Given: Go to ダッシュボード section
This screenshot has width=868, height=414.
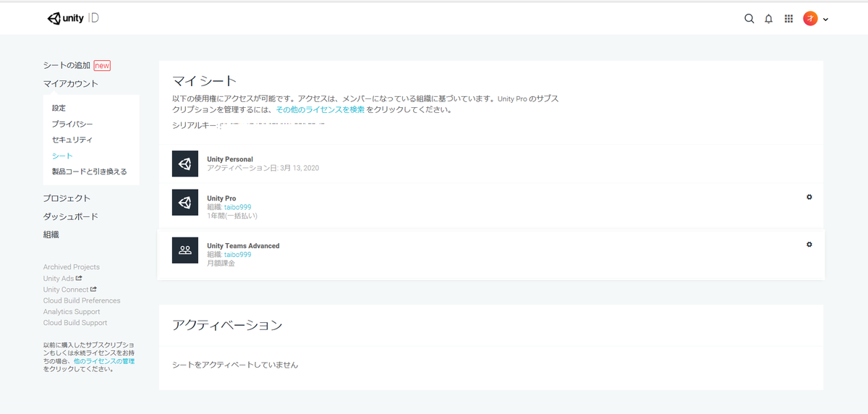Looking at the screenshot, I should (71, 216).
